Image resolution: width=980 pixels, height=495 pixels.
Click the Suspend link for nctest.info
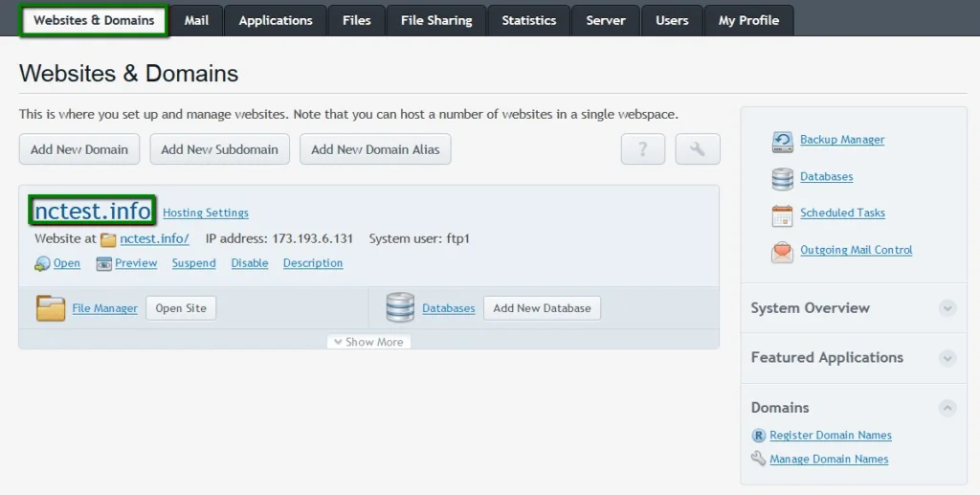point(193,263)
